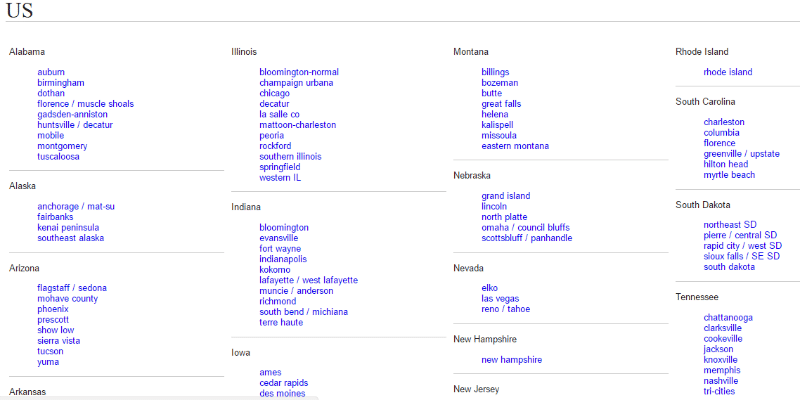Open the phoenix link under Arizona
Viewport: 800px width, 400px height.
coord(53,309)
